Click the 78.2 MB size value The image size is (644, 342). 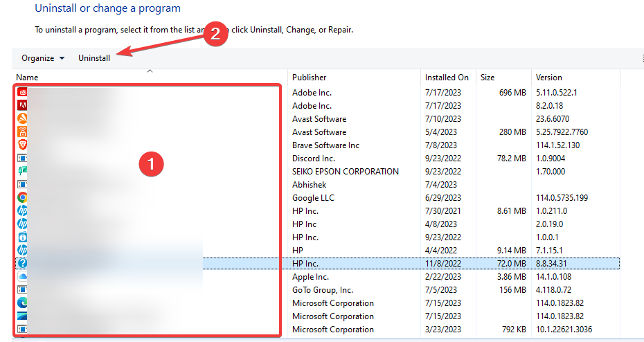511,158
